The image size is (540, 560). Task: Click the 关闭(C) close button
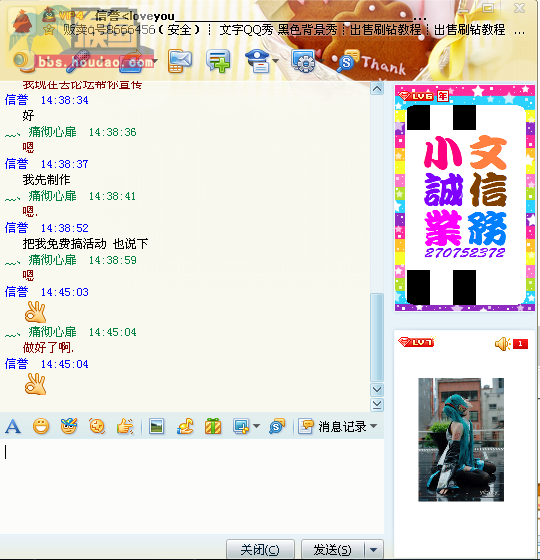260,550
